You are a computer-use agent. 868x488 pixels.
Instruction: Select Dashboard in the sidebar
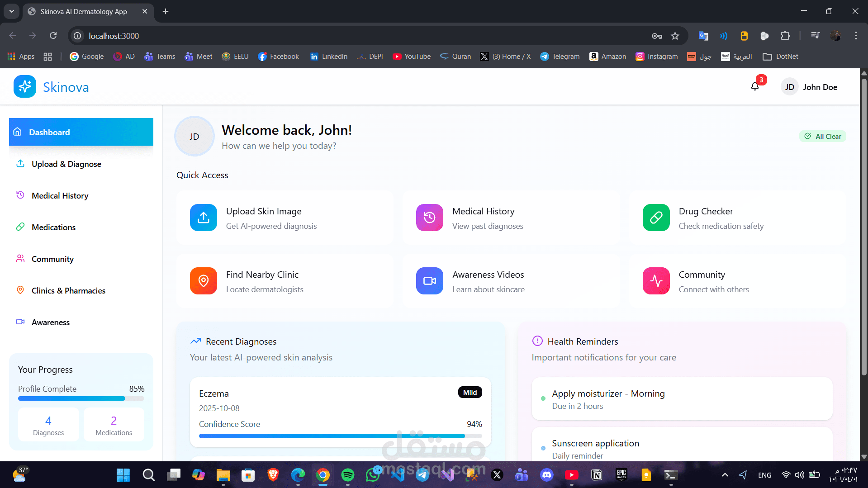(81, 132)
